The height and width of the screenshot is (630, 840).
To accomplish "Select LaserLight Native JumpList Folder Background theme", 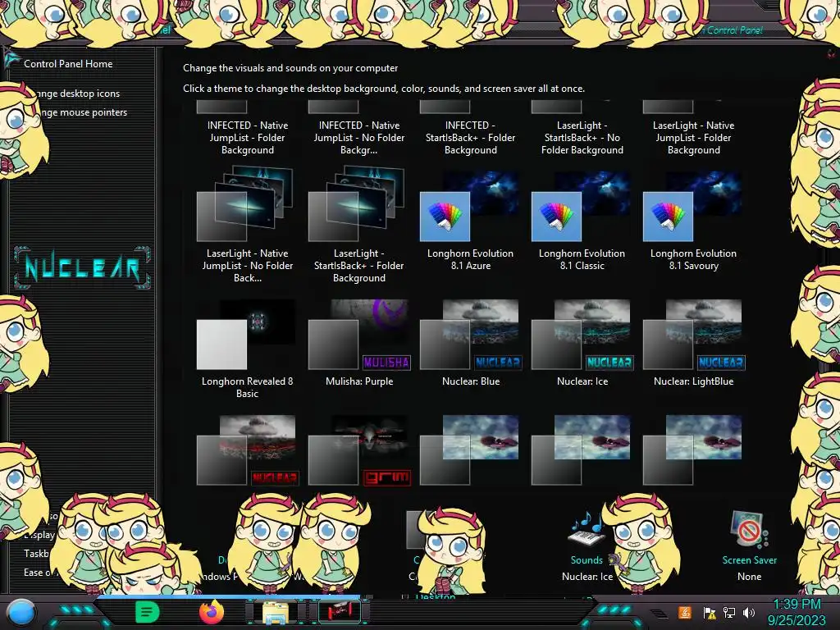I will [693, 129].
